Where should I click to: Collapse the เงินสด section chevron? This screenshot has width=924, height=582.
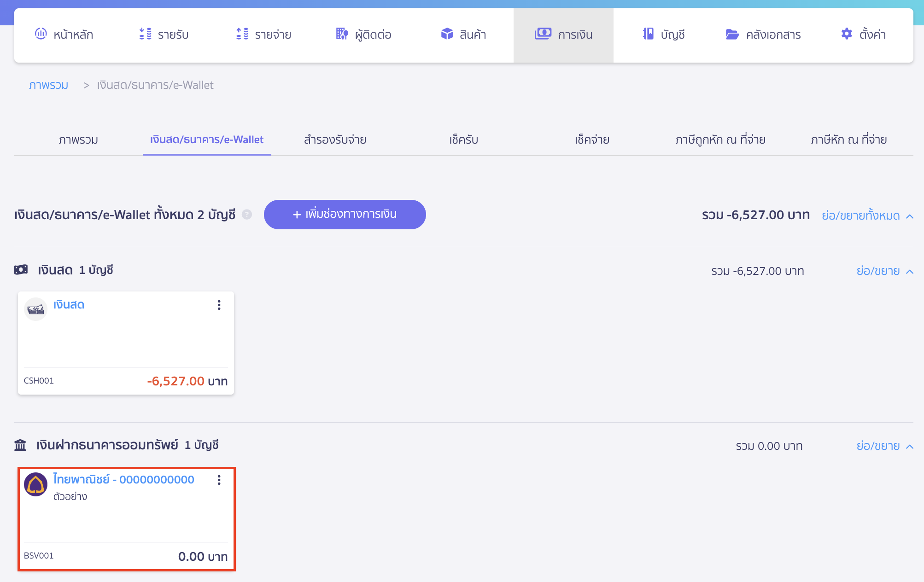coord(910,271)
